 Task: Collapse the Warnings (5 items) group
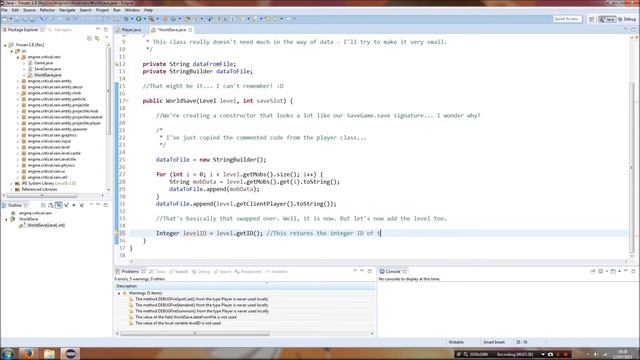coord(119,293)
